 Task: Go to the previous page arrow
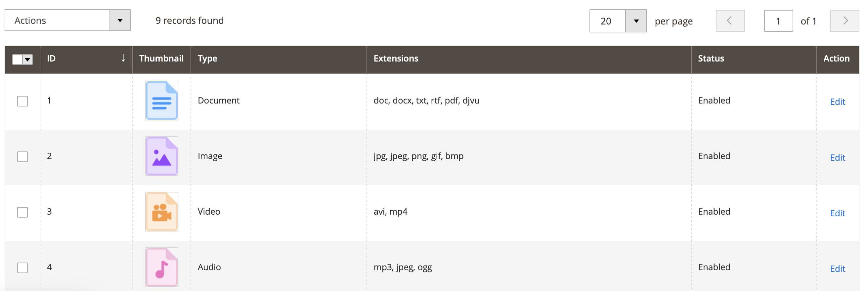tap(730, 21)
